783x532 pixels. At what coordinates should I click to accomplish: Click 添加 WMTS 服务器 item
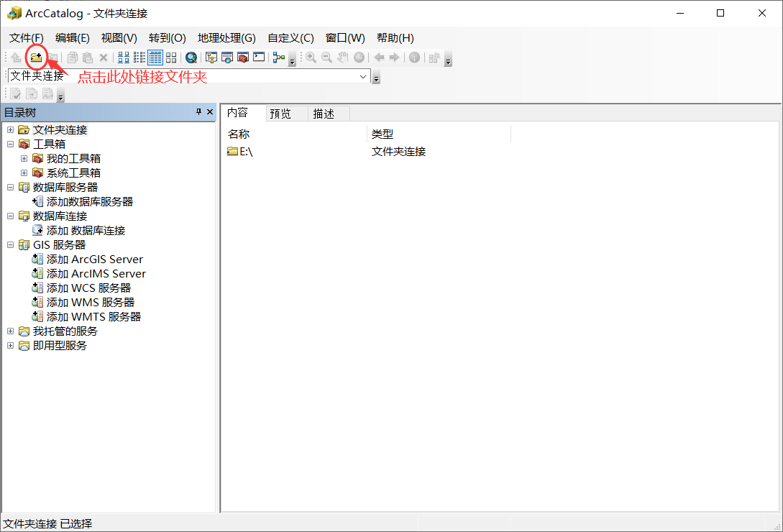pyautogui.click(x=86, y=317)
